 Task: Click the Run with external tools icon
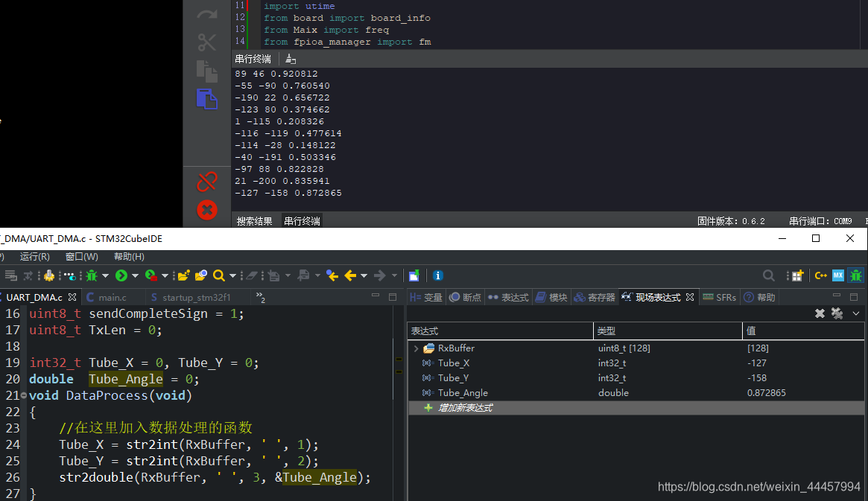pyautogui.click(x=151, y=275)
